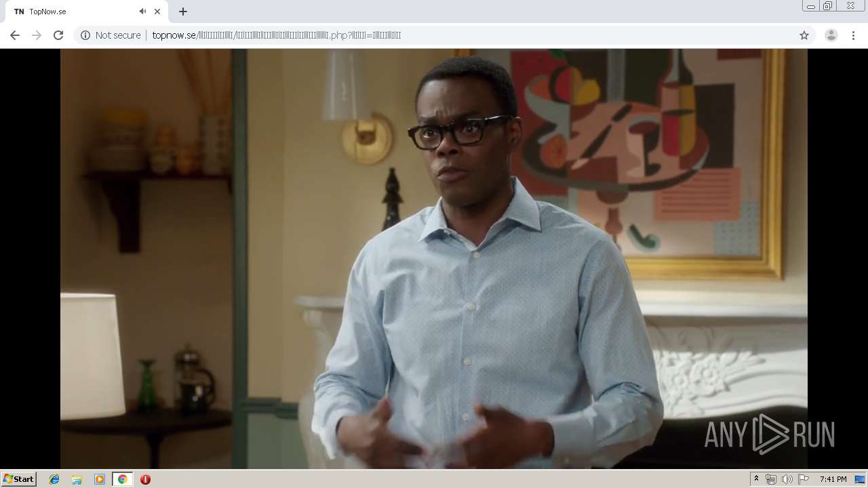The width and height of the screenshot is (868, 488).
Task: Open the Not secure site information icon
Action: 85,35
